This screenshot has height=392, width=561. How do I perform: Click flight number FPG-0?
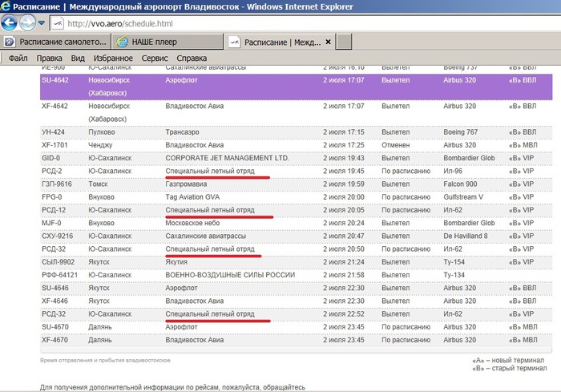pos(51,197)
